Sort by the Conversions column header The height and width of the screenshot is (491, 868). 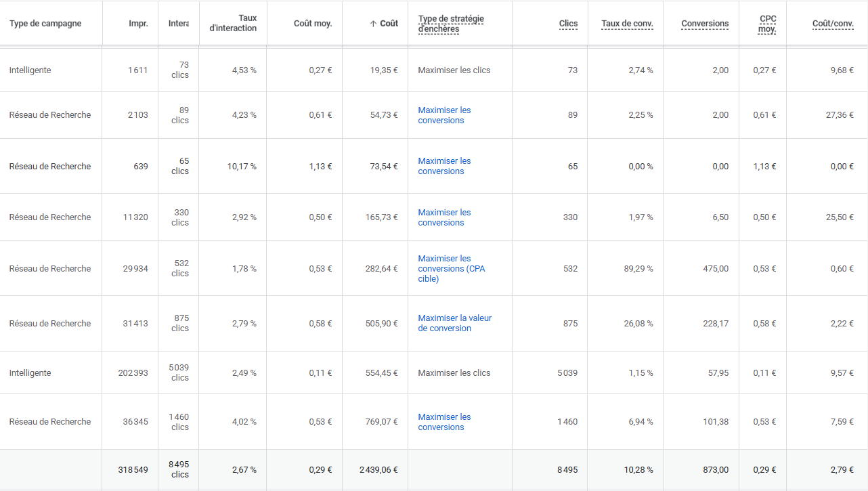[704, 23]
